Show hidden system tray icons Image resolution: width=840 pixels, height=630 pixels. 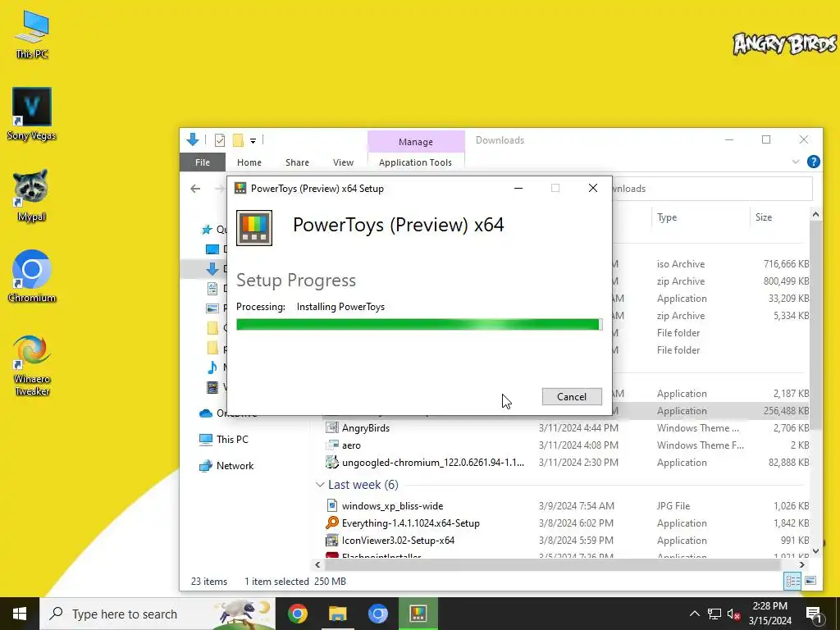694,614
